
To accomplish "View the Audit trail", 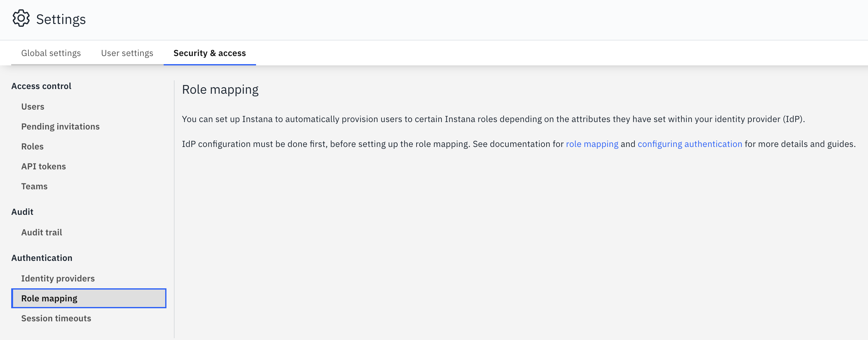I will pos(41,232).
